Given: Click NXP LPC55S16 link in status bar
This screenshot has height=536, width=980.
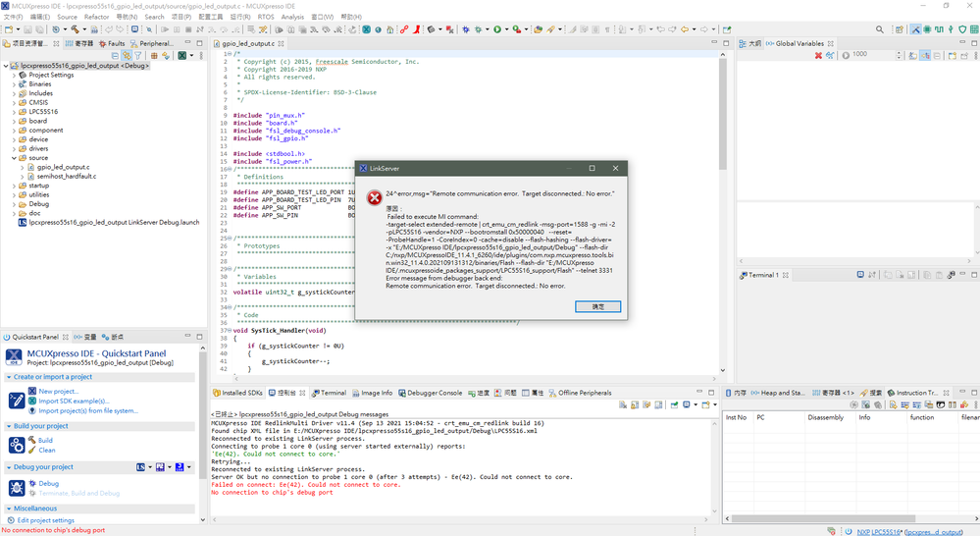Looking at the screenshot, I should coord(880,532).
